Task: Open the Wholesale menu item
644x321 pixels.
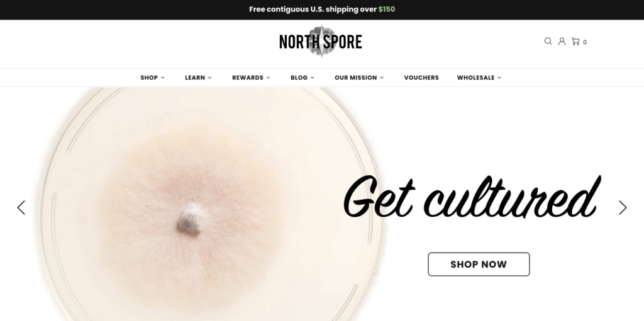Action: pyautogui.click(x=475, y=78)
